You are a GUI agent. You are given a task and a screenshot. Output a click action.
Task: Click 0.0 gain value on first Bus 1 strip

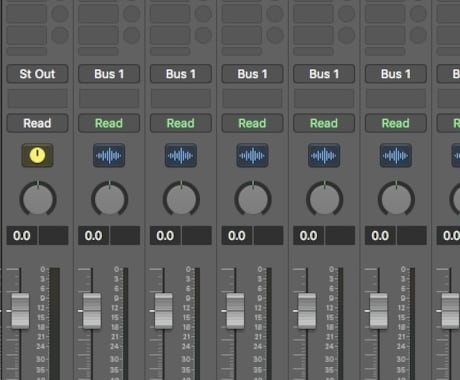click(x=93, y=236)
